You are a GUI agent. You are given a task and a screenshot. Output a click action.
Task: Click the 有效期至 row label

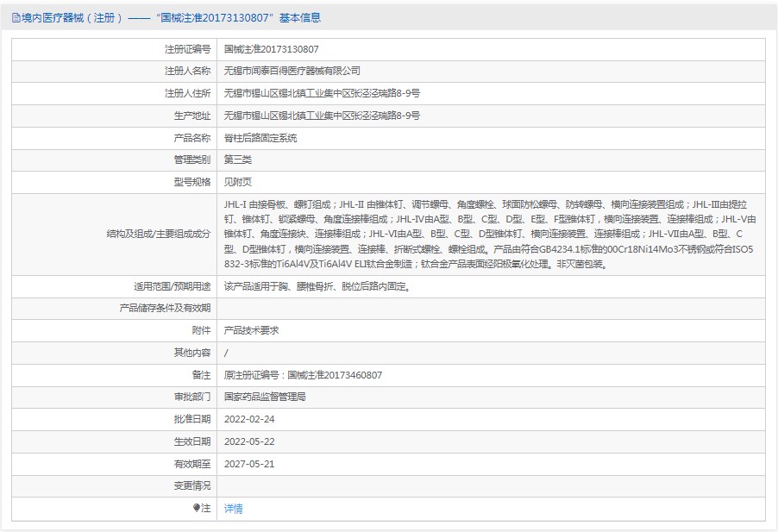click(x=192, y=464)
